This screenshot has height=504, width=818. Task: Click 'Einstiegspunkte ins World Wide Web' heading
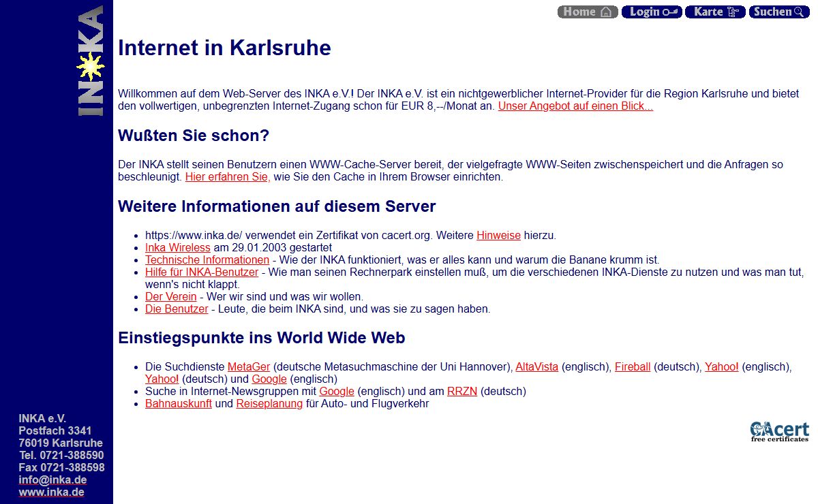pyautogui.click(x=262, y=338)
